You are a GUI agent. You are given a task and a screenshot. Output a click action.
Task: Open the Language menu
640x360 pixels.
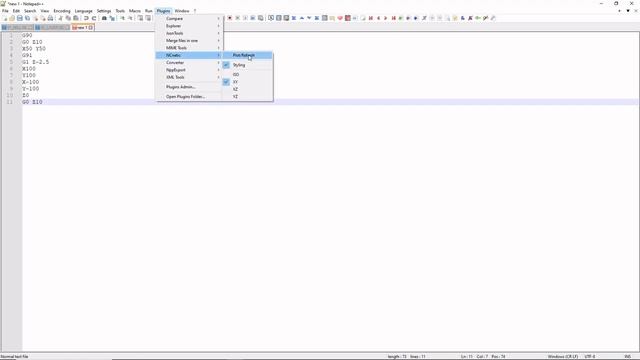(84, 11)
